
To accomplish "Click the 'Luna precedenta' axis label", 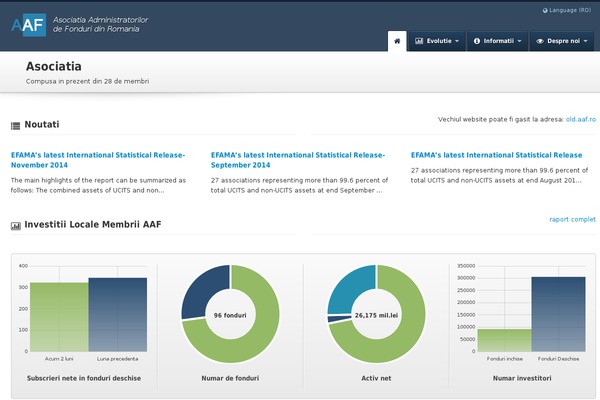I will pos(117,359).
